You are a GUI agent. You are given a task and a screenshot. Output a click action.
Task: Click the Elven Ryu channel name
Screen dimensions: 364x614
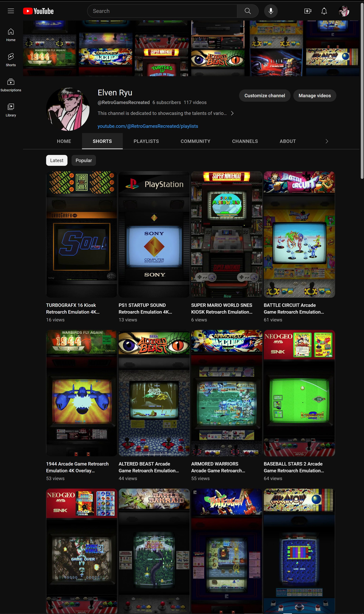click(x=115, y=92)
